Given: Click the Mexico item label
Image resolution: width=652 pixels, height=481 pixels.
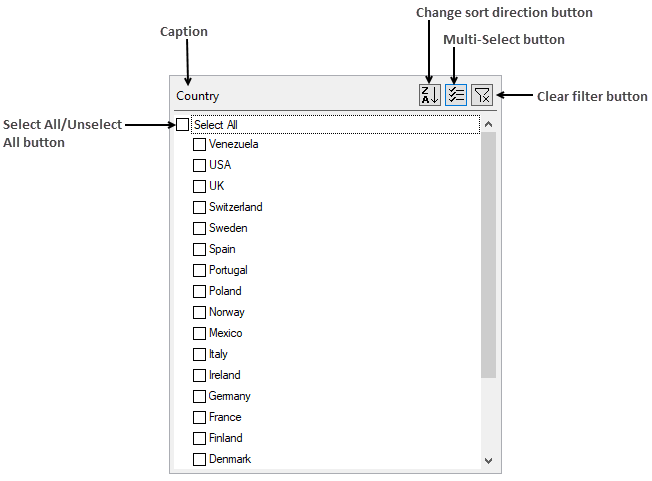Looking at the screenshot, I should 226,333.
